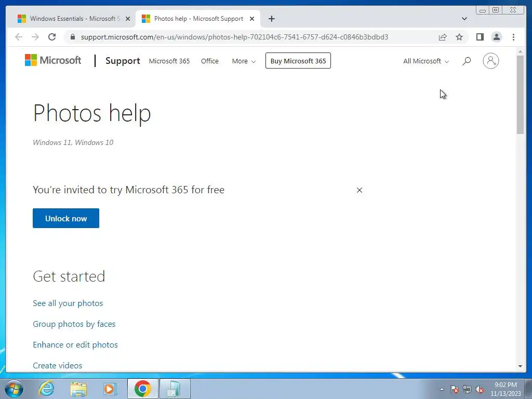
Task: Click the address bar URL
Action: 234,37
